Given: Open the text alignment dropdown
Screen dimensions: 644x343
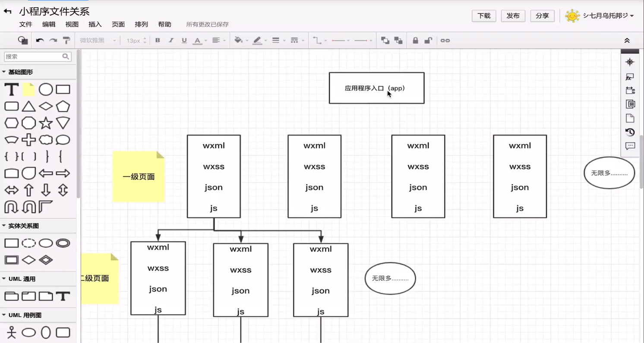Looking at the screenshot, I should (x=219, y=41).
